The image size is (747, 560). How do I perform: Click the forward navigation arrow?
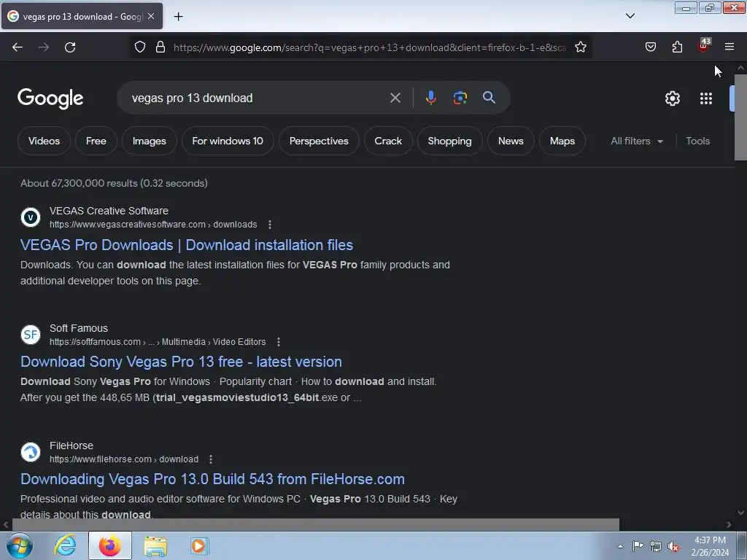coord(44,47)
